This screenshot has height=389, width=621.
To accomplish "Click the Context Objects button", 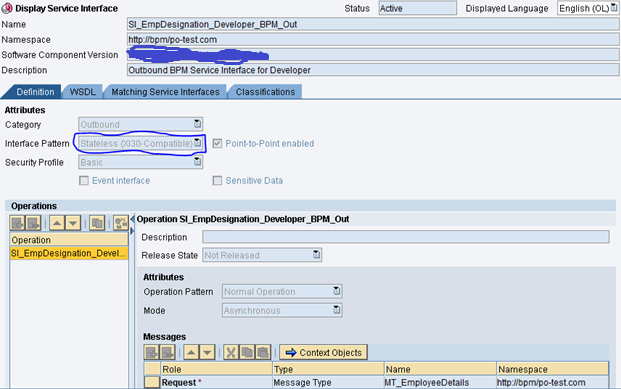I will [323, 352].
